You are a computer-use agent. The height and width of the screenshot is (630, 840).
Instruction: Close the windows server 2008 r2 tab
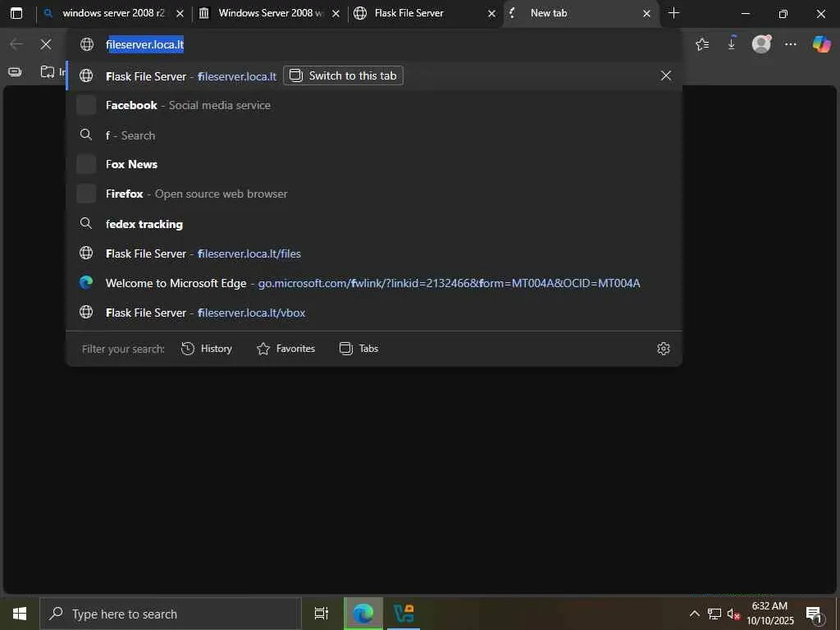[180, 13]
